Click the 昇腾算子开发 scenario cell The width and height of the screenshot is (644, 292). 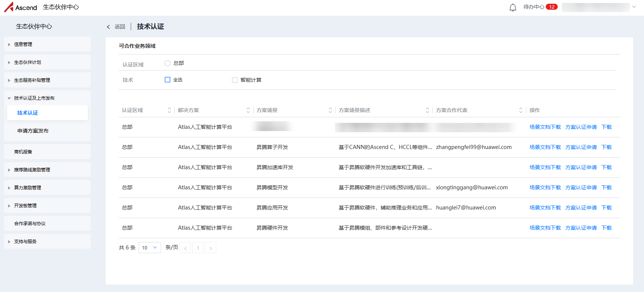tap(272, 147)
